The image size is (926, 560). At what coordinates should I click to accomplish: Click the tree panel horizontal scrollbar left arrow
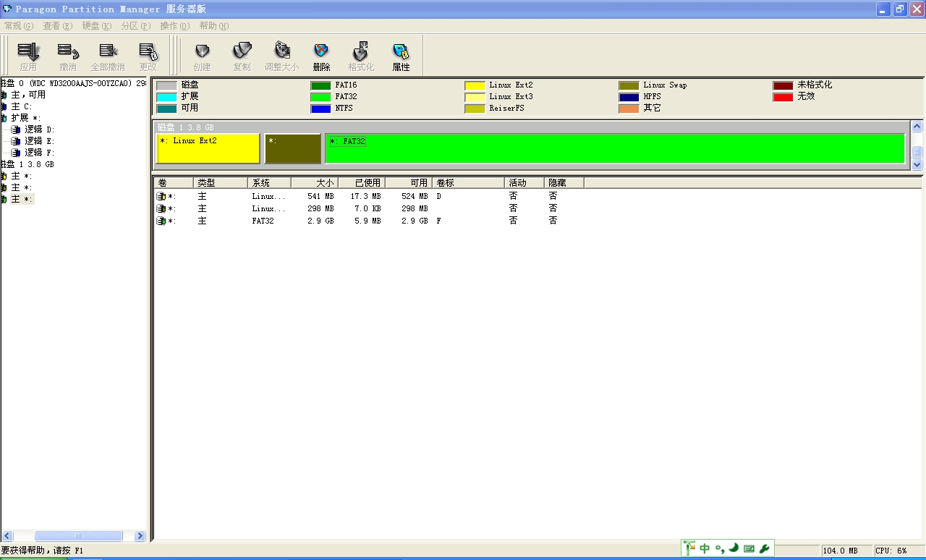[x=7, y=536]
